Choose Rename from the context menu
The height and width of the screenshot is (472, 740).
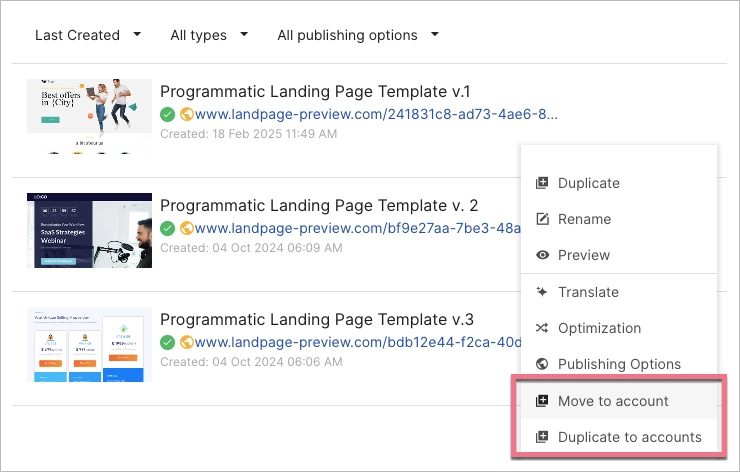point(619,219)
